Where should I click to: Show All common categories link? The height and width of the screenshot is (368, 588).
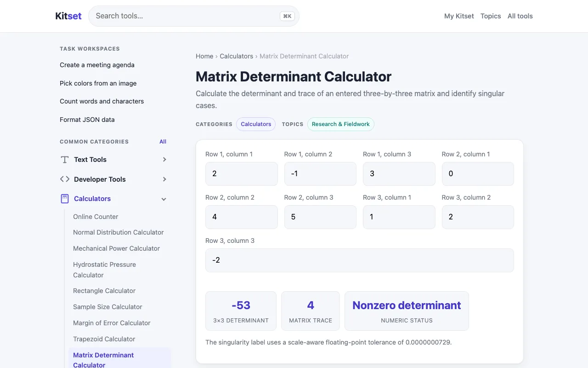163,142
